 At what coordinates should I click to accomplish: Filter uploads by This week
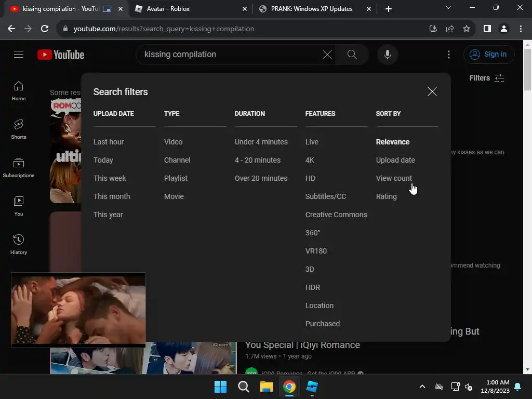(110, 178)
